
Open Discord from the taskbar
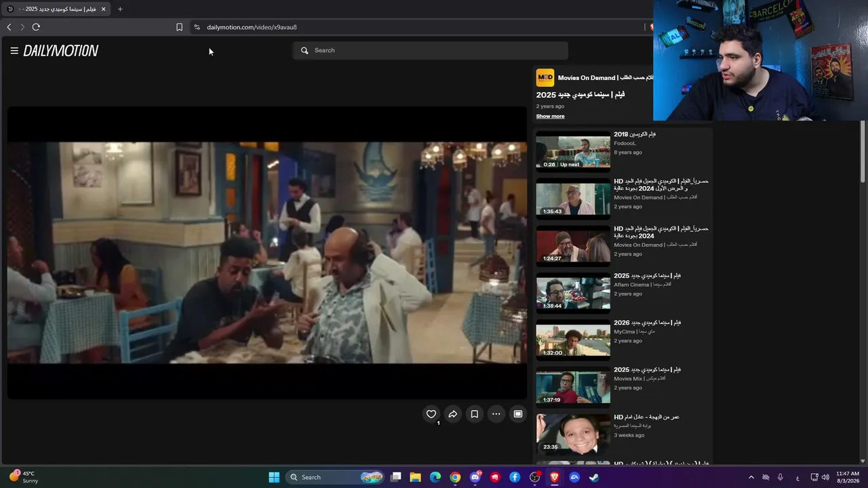pos(475,477)
